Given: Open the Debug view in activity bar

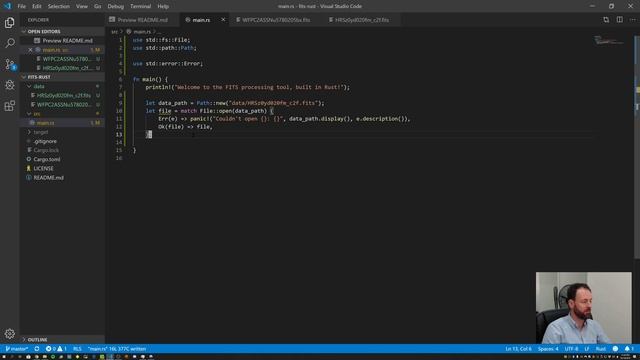Looking at the screenshot, I should click(9, 85).
